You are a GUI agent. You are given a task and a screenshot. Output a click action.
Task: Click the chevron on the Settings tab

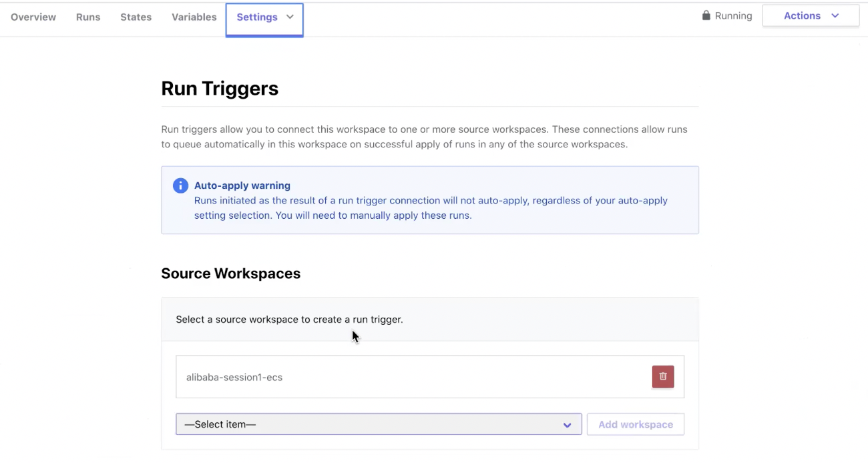pyautogui.click(x=290, y=17)
